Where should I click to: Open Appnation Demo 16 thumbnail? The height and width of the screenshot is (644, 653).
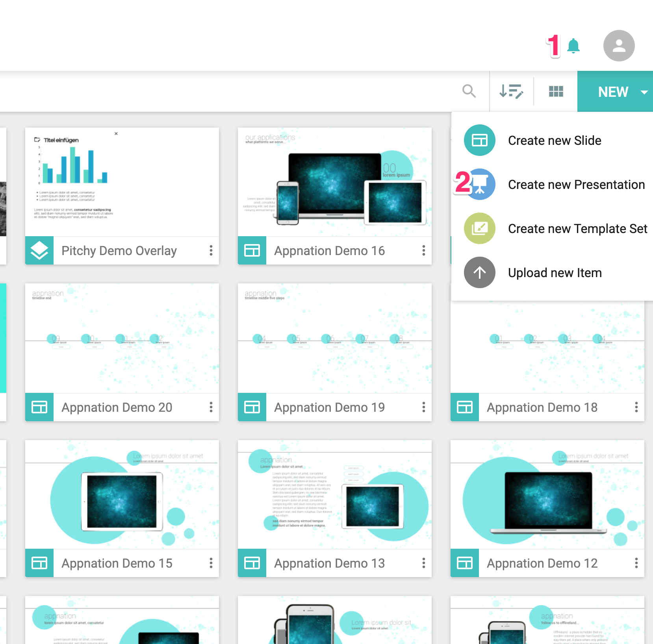(335, 182)
